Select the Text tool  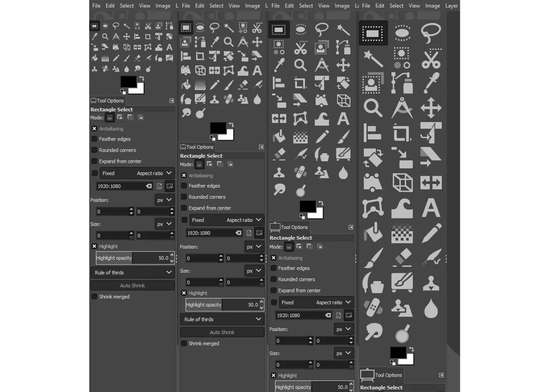tap(430, 208)
